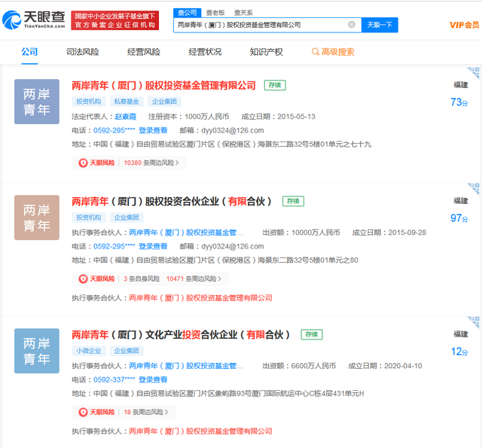Click 投资机构 tag on first result

tap(89, 102)
